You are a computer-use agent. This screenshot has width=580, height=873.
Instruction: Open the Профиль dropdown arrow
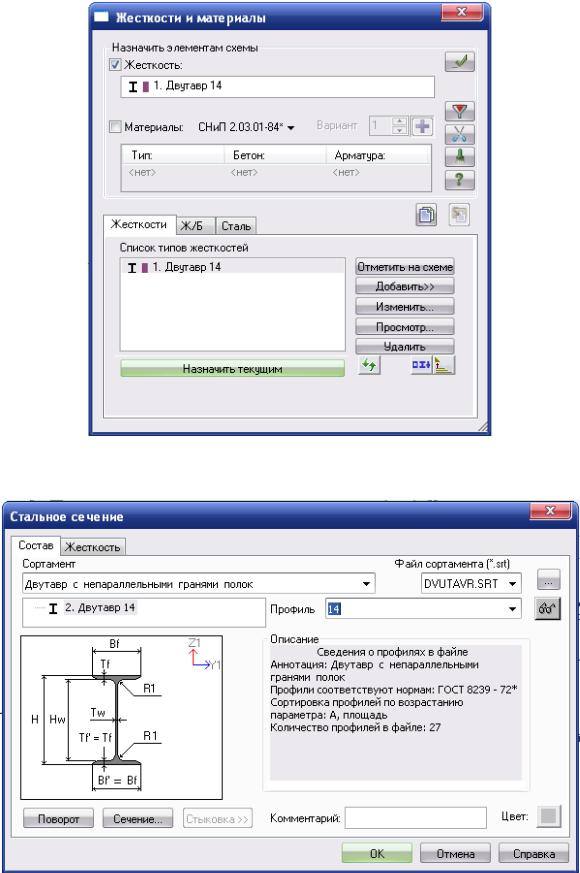512,609
